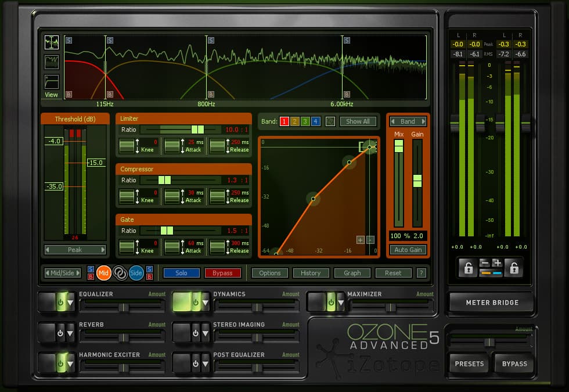
Task: Click the Compressor Attack stepper arrows
Action: (x=182, y=196)
